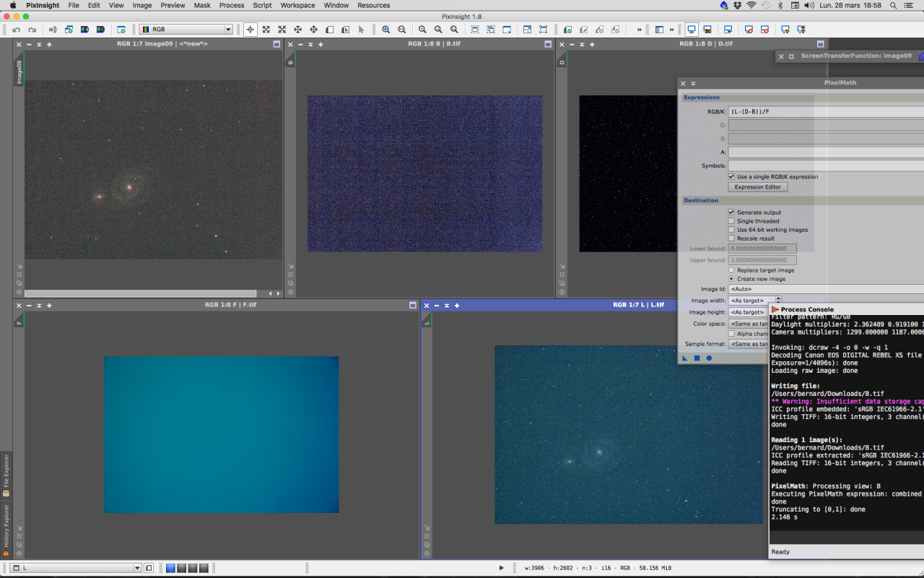
Task: Enable the Rescale result checkbox
Action: tap(731, 238)
